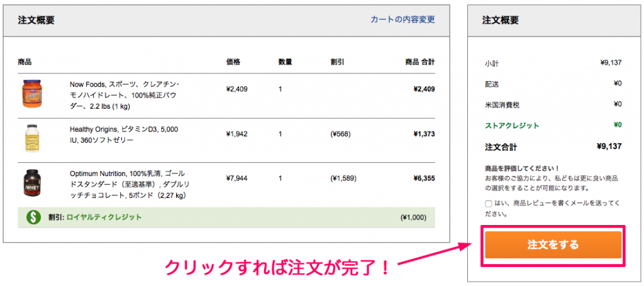This screenshot has height=286, width=644.
Task: Click the 注文合計 label
Action: point(501,146)
